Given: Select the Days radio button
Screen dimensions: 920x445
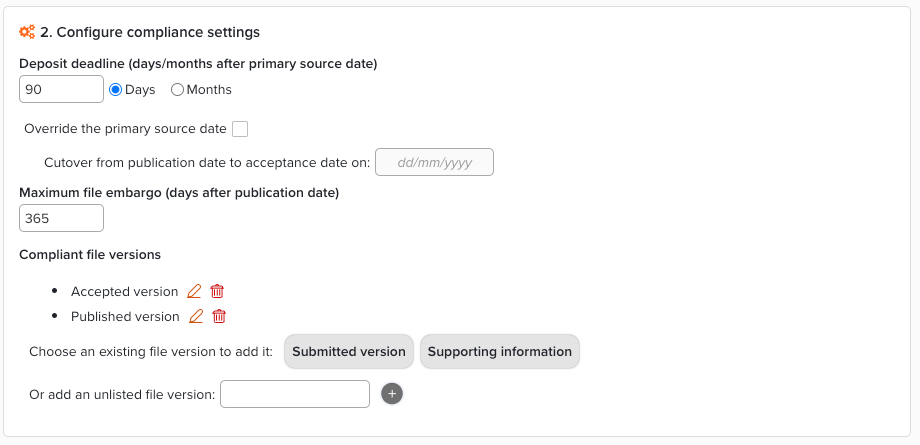Looking at the screenshot, I should click(115, 90).
